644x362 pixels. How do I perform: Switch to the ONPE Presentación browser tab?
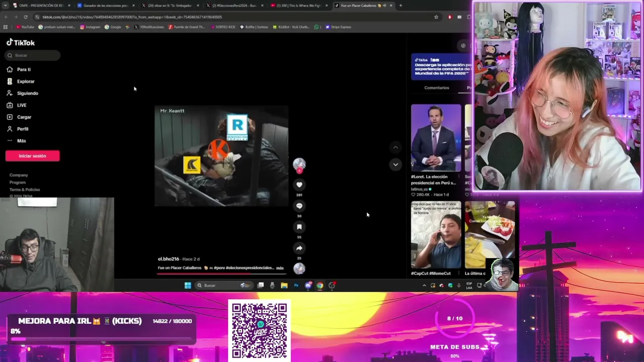pos(40,6)
